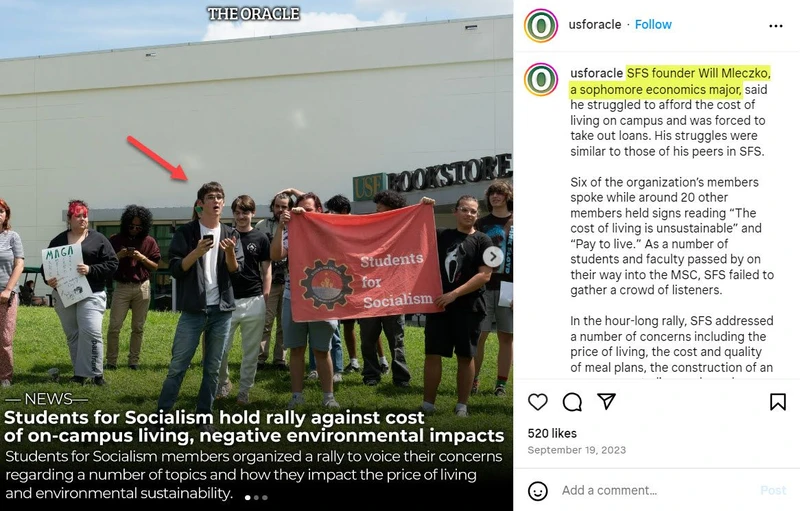View the 520 likes list
Viewport: 800px width, 511px height.
552,433
